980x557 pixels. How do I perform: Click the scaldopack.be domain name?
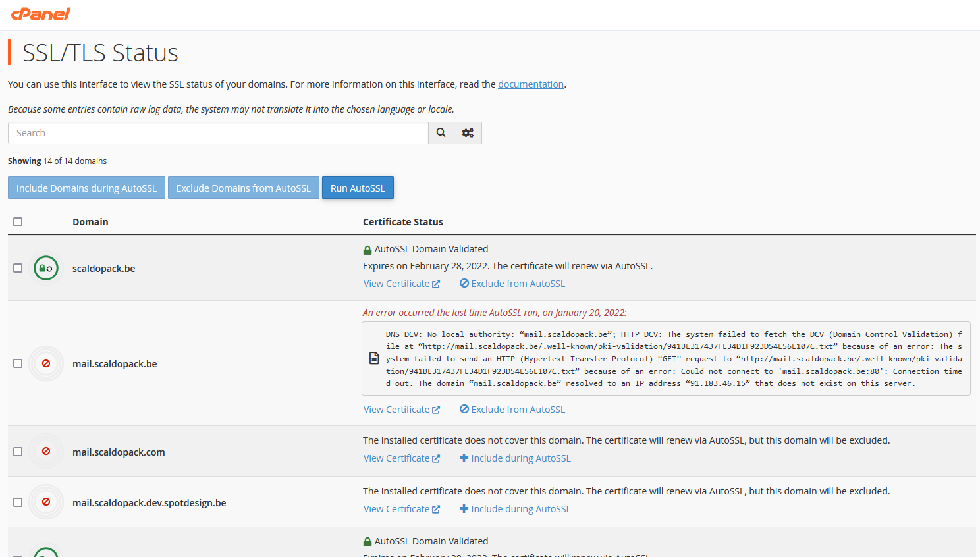click(103, 269)
